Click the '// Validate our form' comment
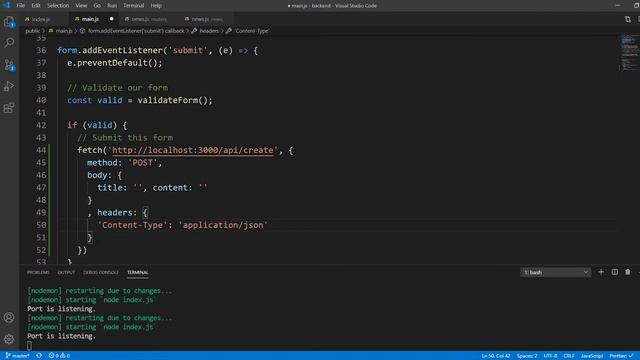Image resolution: width=640 pixels, height=360 pixels. (118, 88)
